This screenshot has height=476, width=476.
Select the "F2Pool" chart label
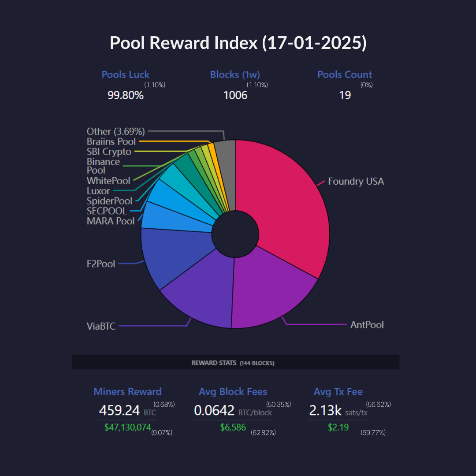point(101,264)
